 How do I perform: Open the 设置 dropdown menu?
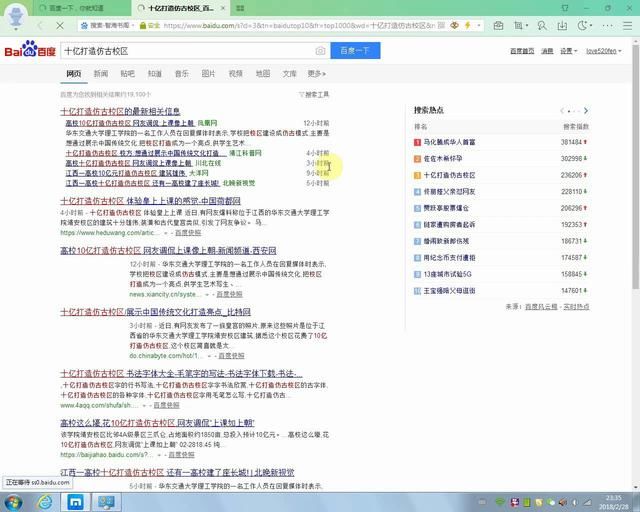569,51
